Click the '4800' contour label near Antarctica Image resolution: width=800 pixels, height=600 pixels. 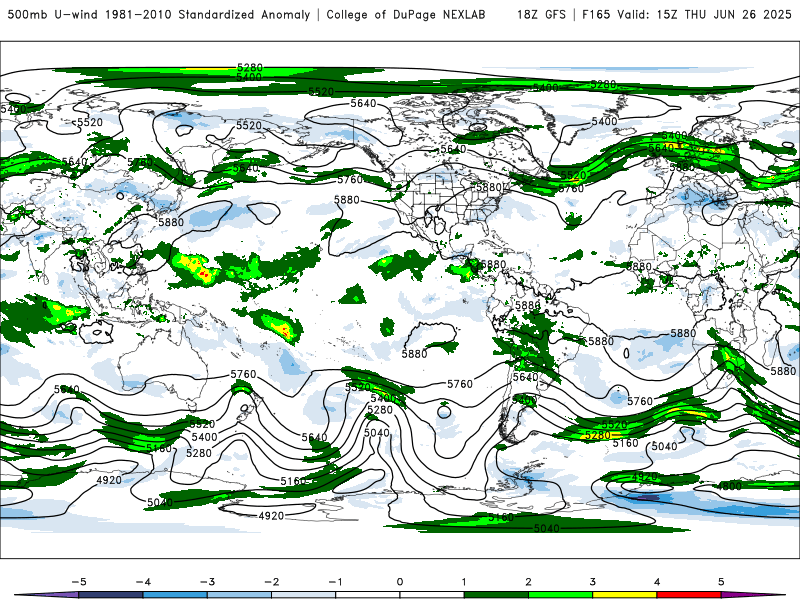click(x=729, y=486)
